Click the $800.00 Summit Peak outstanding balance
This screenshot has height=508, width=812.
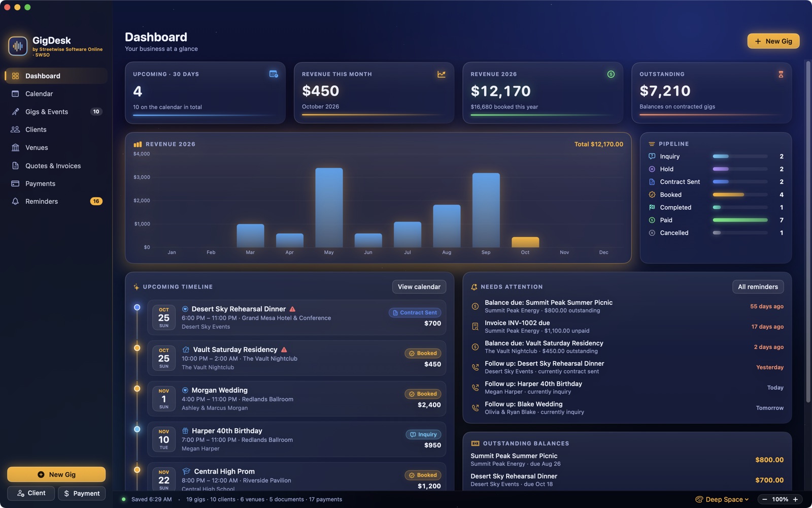click(769, 460)
